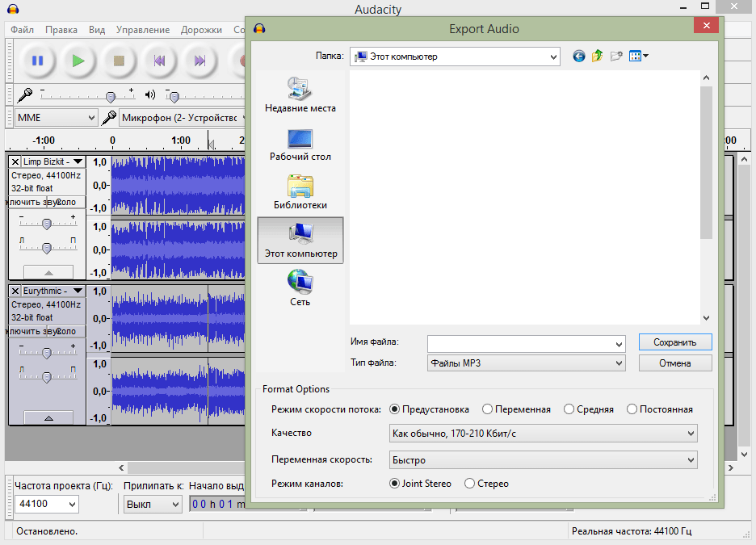The image size is (756, 545).
Task: Click file list scrollbar down arrow
Action: [x=707, y=318]
